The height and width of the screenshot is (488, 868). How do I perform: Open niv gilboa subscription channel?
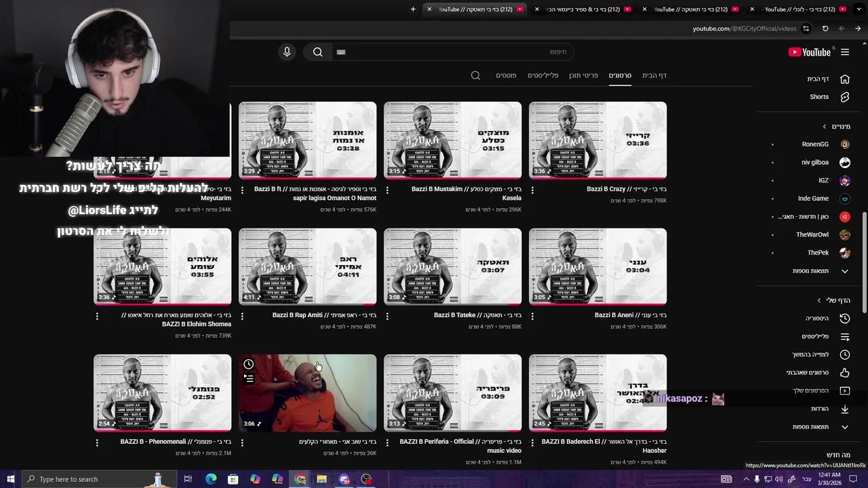point(825,163)
